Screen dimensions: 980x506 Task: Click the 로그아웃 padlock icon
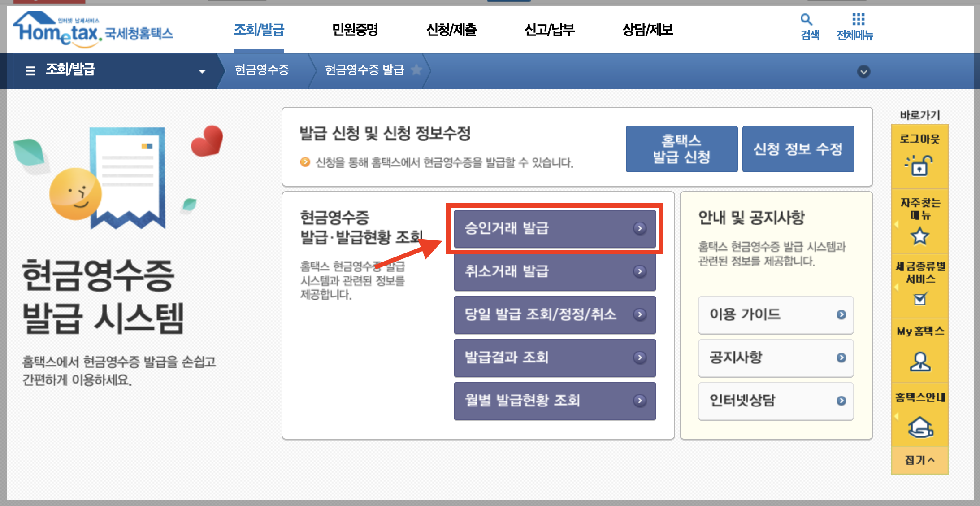[x=919, y=165]
